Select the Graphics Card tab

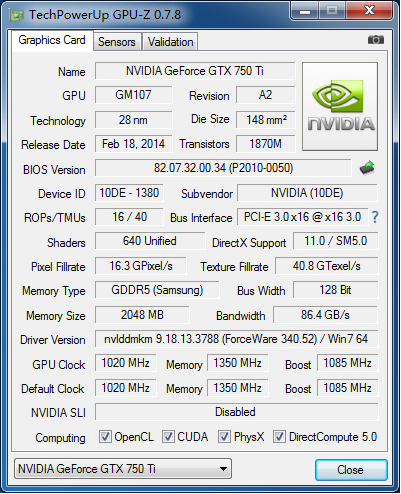[52, 40]
